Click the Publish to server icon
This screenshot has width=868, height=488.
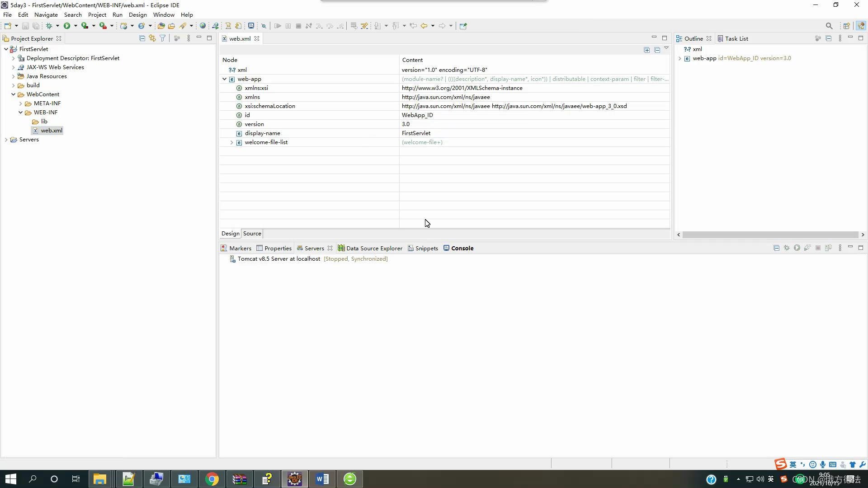point(828,248)
